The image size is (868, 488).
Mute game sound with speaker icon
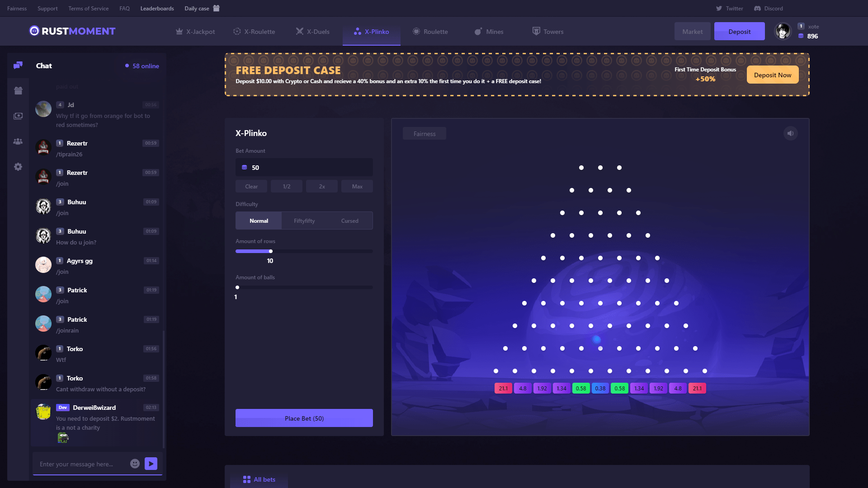tap(791, 133)
